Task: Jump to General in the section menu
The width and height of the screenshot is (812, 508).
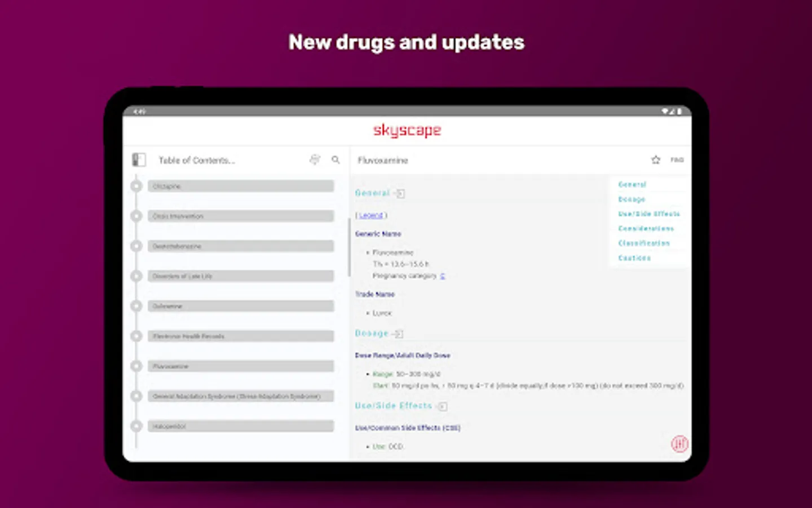Action: click(x=632, y=185)
